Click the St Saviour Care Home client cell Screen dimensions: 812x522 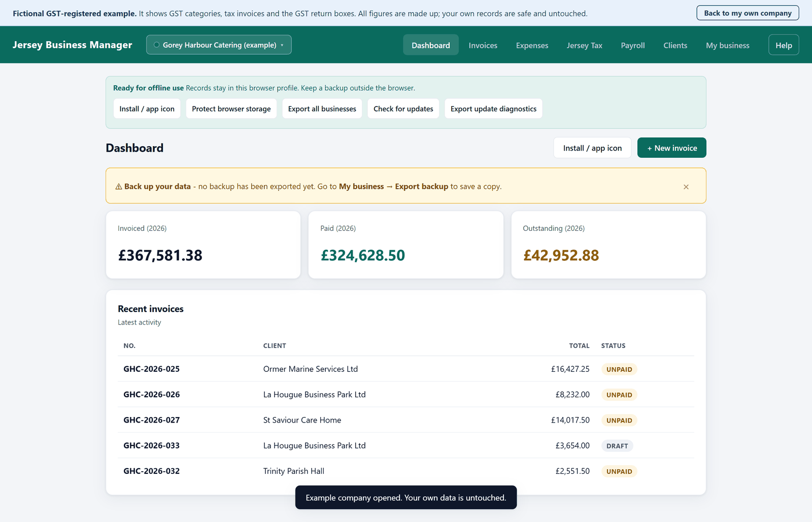302,420
